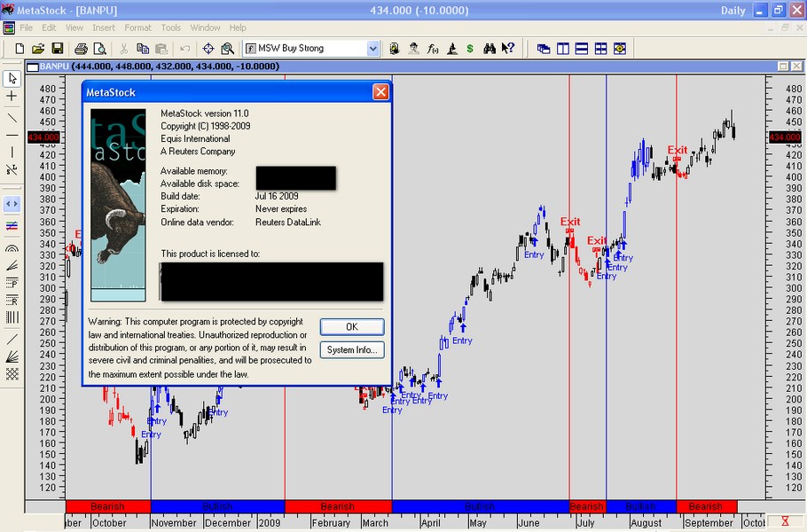
Task: Open the Edit menu
Action: pyautogui.click(x=49, y=27)
